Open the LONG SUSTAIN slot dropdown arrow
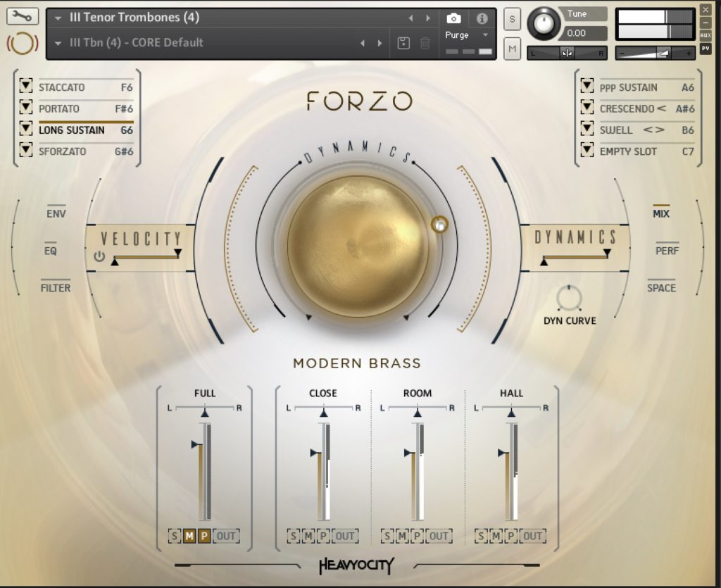Screen dimensions: 721x588 (x=26, y=129)
